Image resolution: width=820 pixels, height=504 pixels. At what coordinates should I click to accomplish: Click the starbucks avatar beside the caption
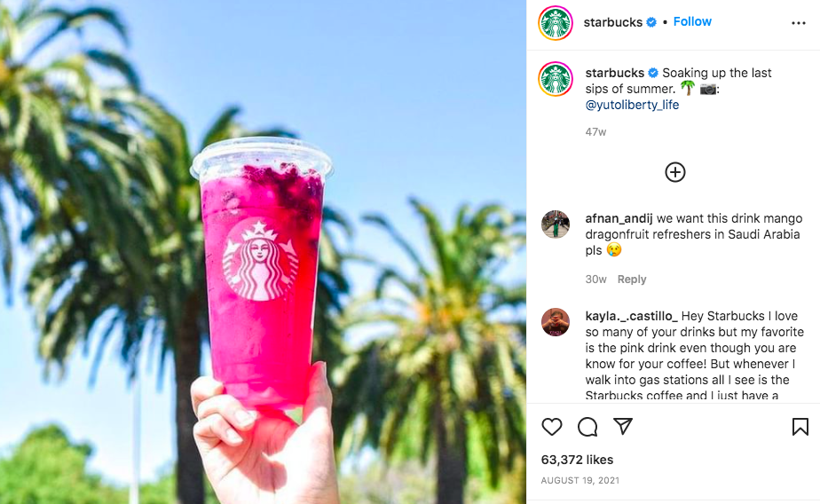pyautogui.click(x=556, y=79)
